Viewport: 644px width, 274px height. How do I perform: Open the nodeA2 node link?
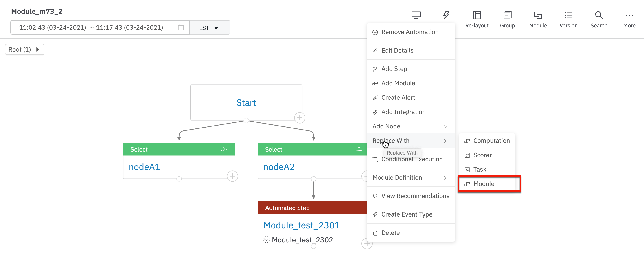tap(279, 167)
